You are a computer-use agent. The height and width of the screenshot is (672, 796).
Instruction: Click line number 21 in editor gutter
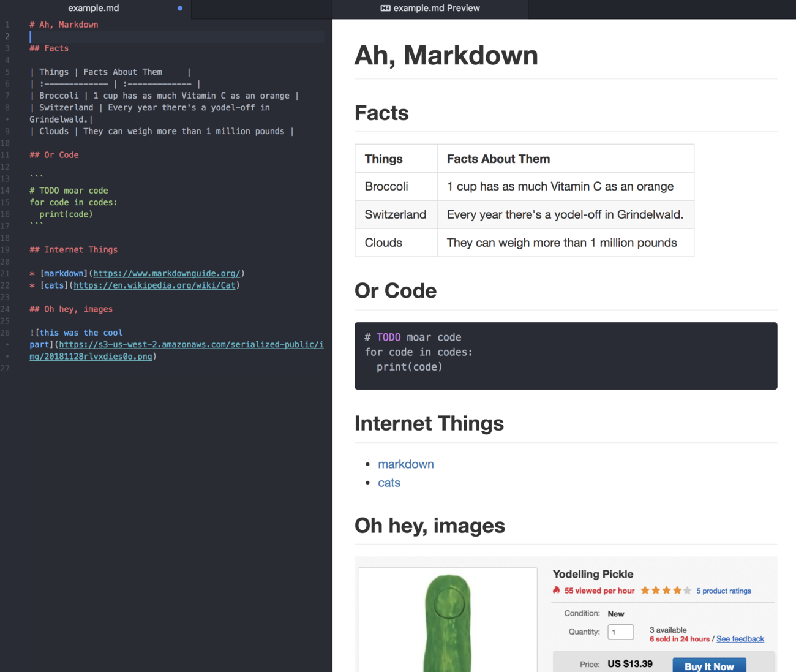coord(6,274)
